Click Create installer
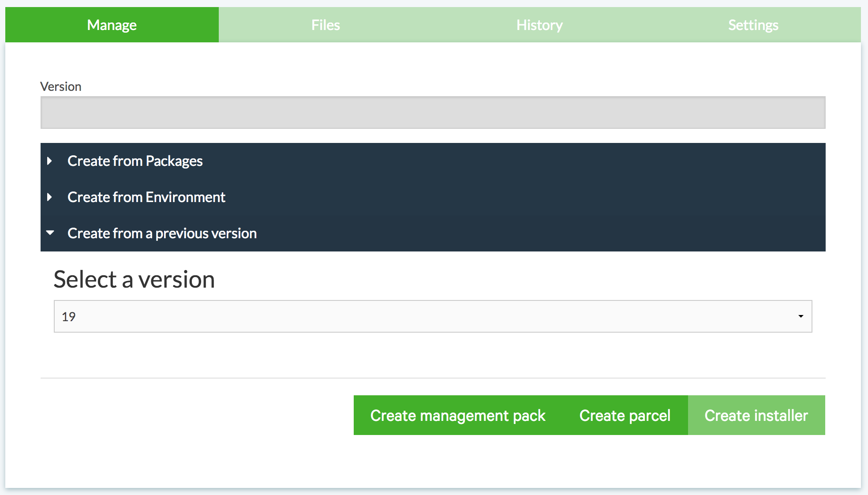 click(756, 415)
